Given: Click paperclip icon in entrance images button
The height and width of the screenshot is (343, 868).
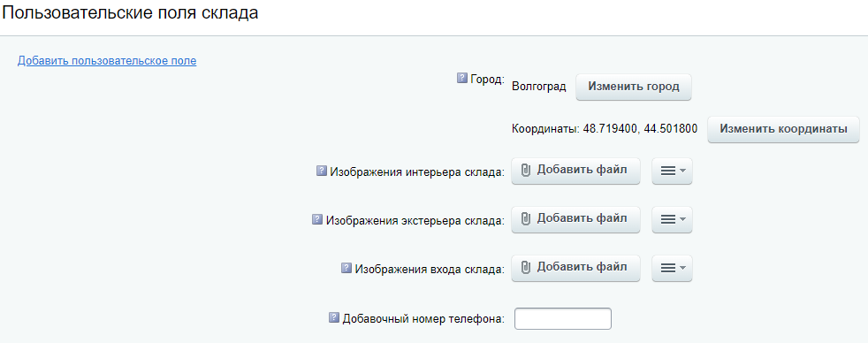Looking at the screenshot, I should 527,268.
